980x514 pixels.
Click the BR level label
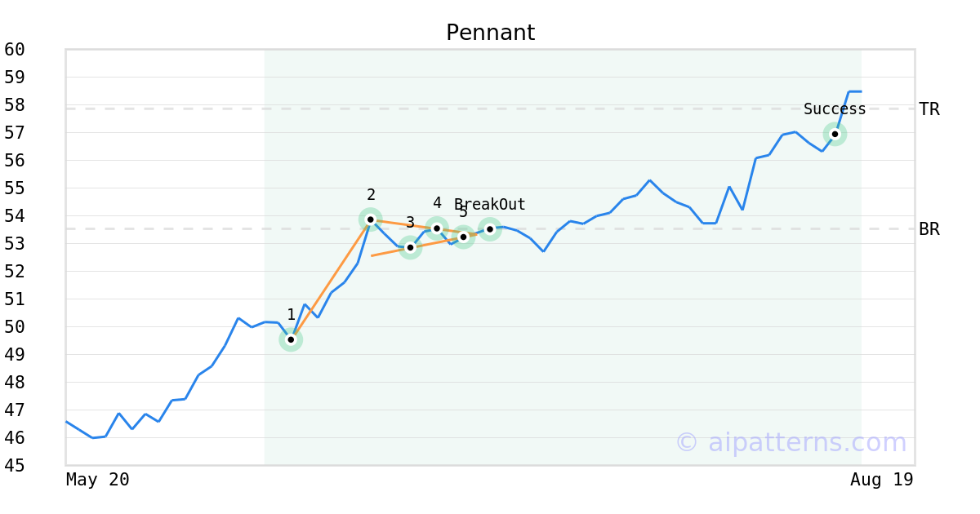coord(929,229)
